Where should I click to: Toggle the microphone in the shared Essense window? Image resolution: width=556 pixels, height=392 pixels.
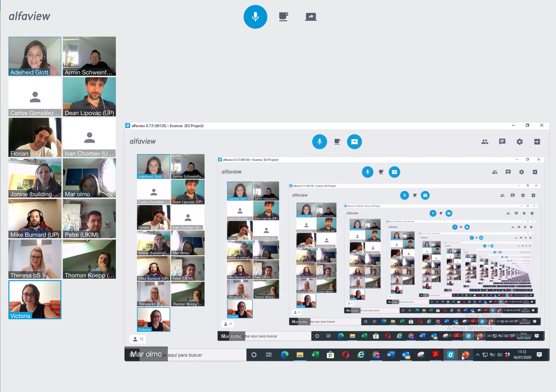(319, 141)
